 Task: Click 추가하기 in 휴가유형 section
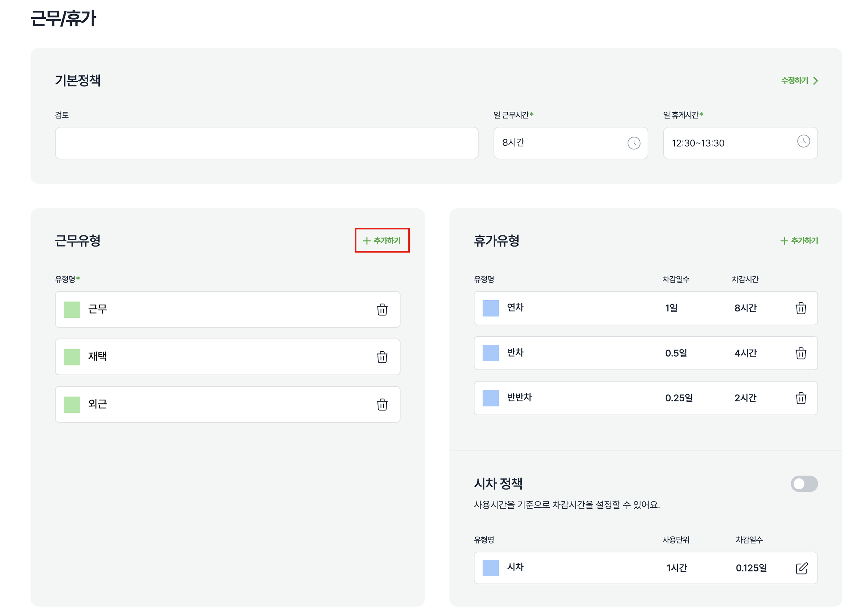pos(799,240)
